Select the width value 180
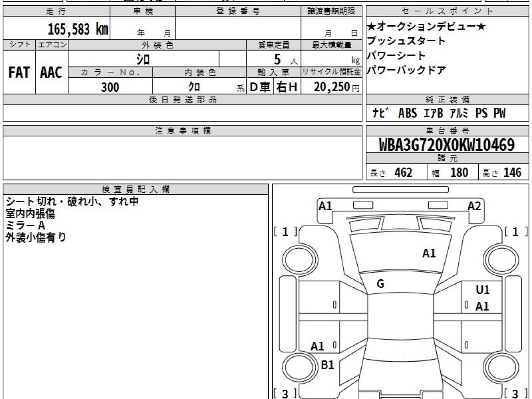The image size is (532, 399). [x=459, y=172]
